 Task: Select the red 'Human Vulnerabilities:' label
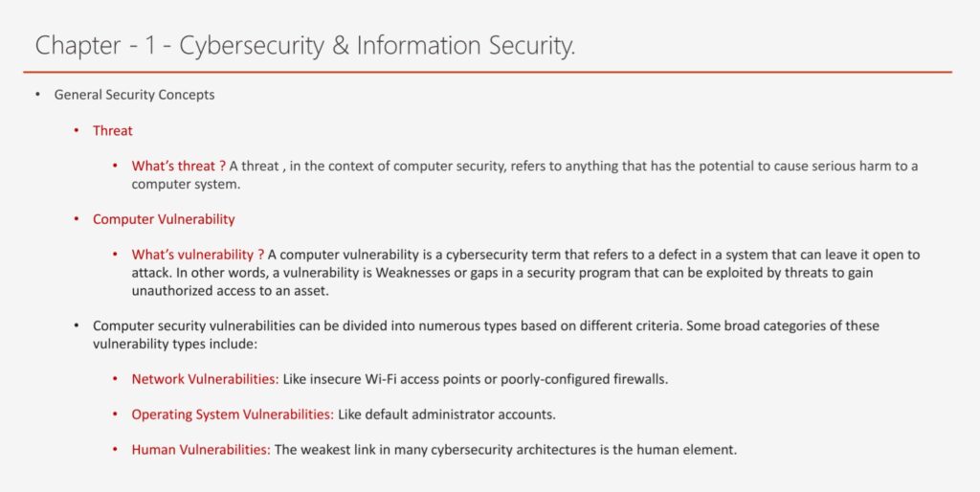click(201, 449)
